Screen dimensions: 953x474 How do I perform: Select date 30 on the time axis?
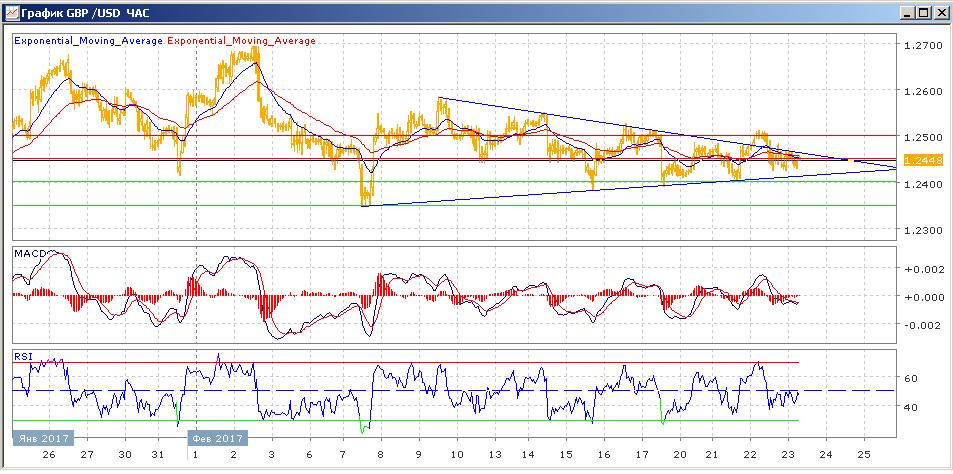coord(125,455)
